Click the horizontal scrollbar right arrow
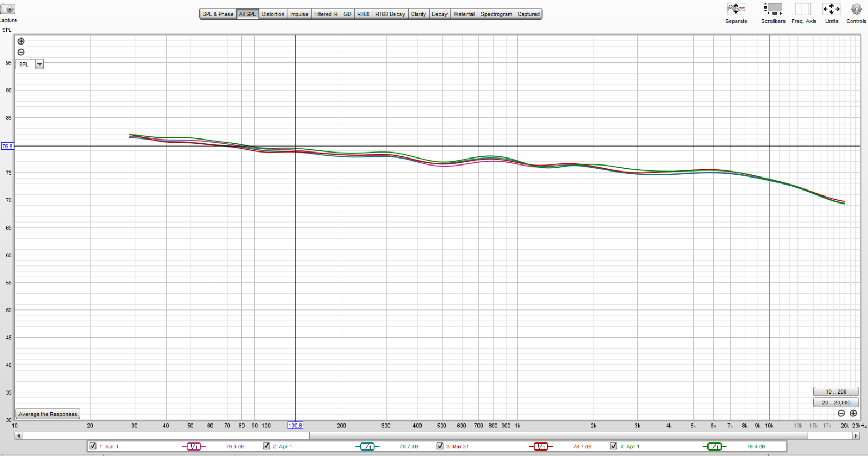The width and height of the screenshot is (868, 456). 856,435
